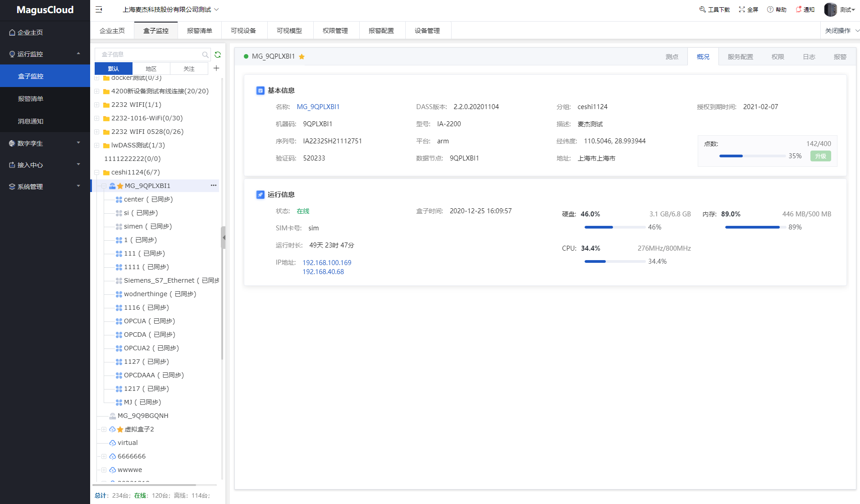Viewport: 860px width, 504px height.
Task: Refresh the box list with green refresh icon
Action: 218,55
